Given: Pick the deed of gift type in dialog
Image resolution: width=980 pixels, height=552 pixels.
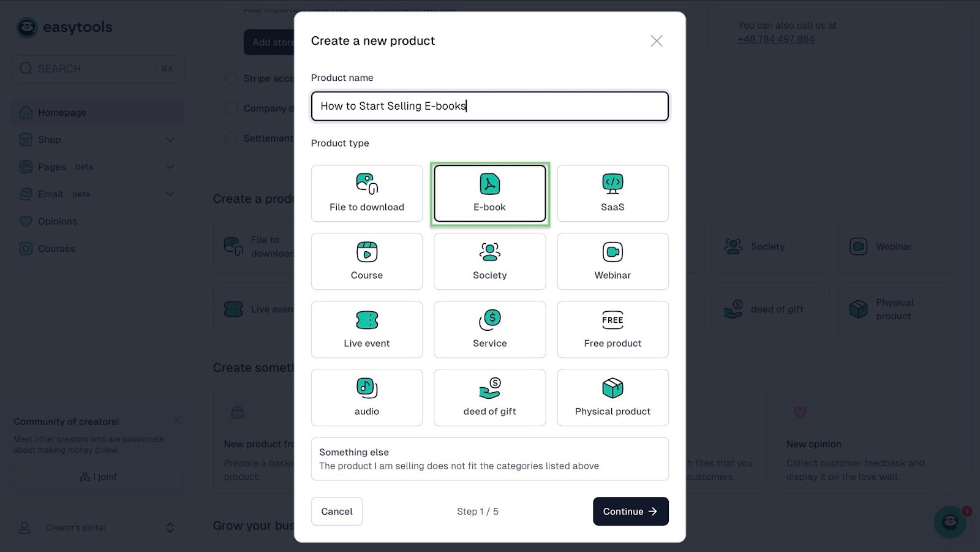Looking at the screenshot, I should [490, 397].
